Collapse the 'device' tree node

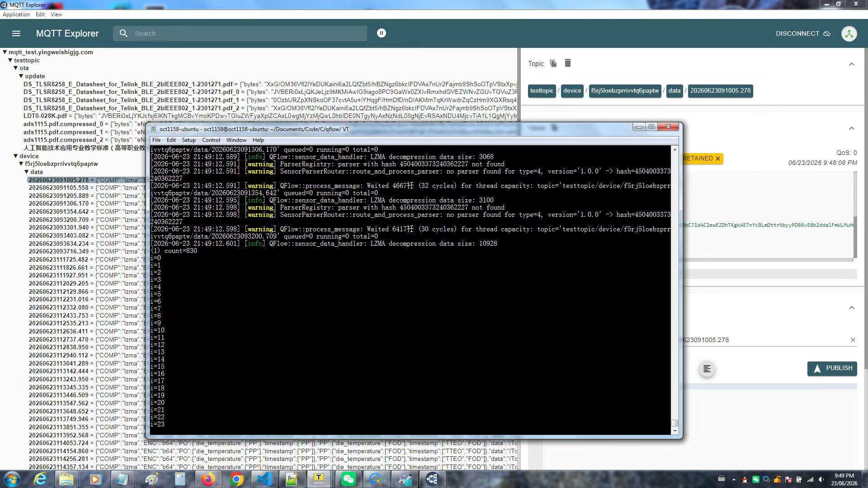click(16, 156)
